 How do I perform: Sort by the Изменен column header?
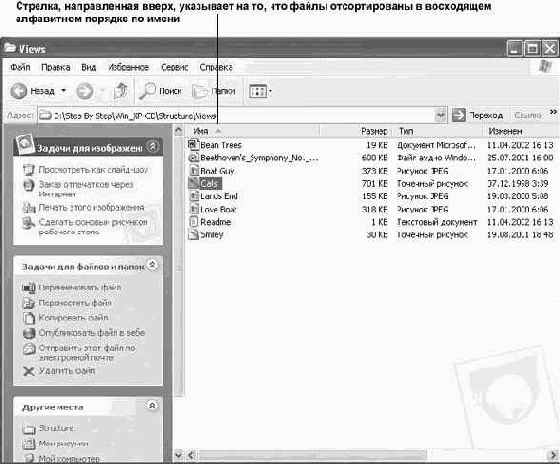521,131
